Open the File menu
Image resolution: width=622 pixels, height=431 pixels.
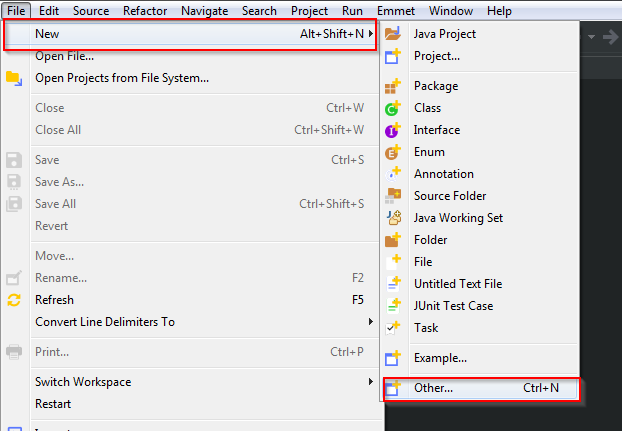[x=16, y=11]
